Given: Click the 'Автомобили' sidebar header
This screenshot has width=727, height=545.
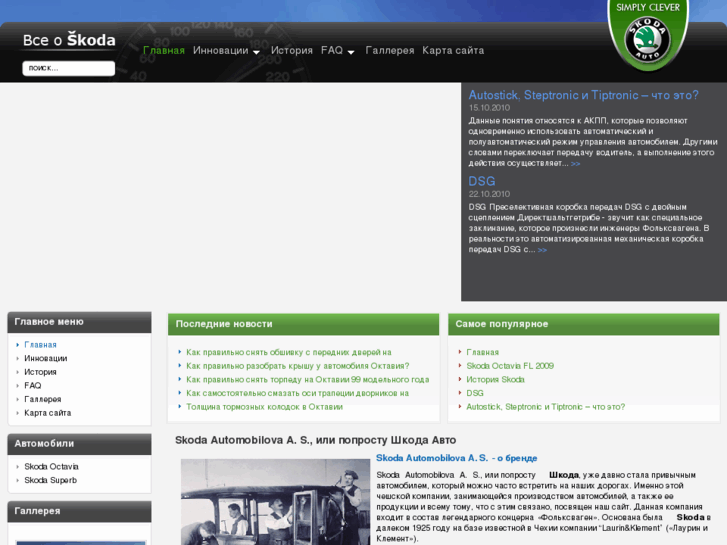Looking at the screenshot, I should [79, 444].
